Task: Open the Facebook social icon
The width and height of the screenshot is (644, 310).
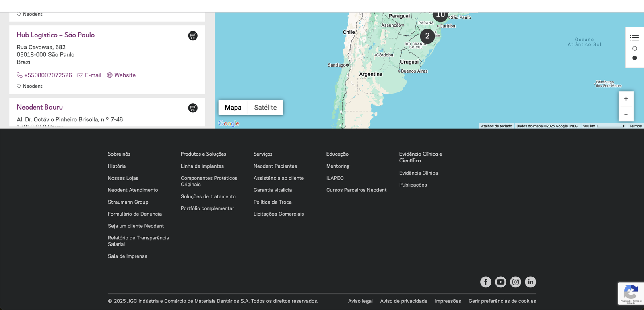Action: (x=485, y=282)
